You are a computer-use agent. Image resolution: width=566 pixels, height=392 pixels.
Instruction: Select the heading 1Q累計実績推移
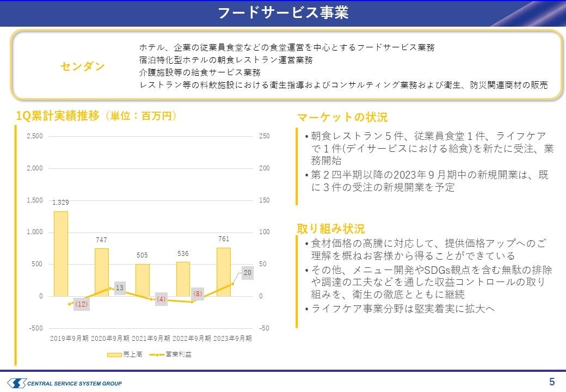pos(58,116)
